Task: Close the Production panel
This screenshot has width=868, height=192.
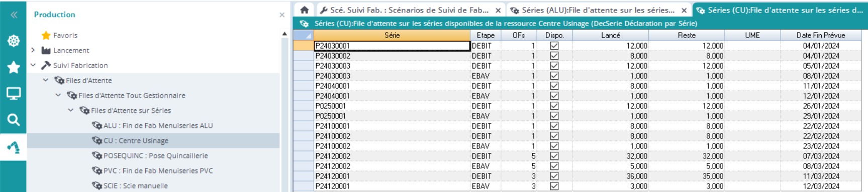Action: pyautogui.click(x=282, y=15)
